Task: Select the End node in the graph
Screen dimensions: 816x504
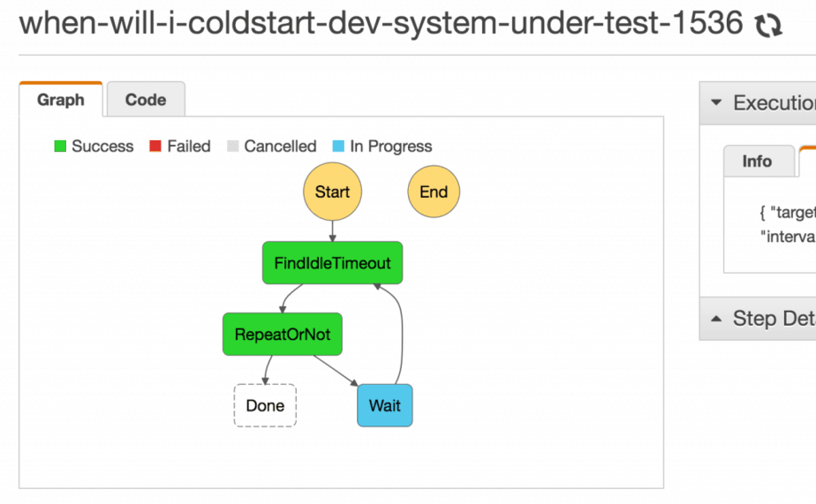Action: 434,192
